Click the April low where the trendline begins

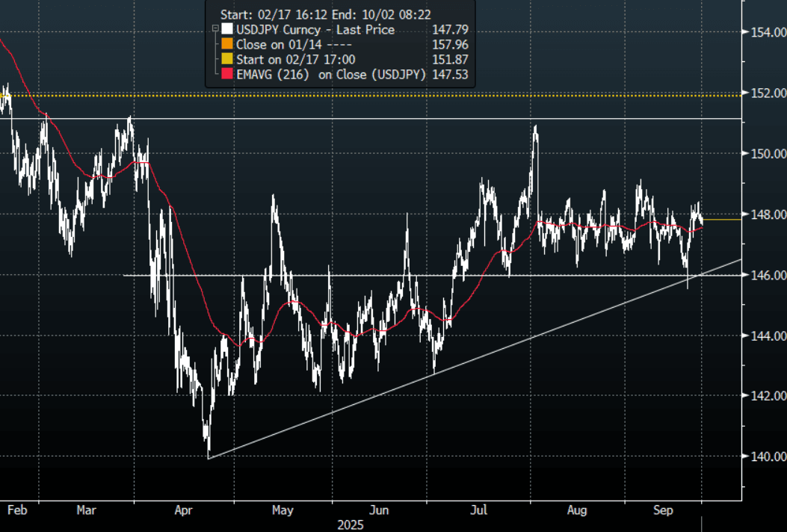209,457
